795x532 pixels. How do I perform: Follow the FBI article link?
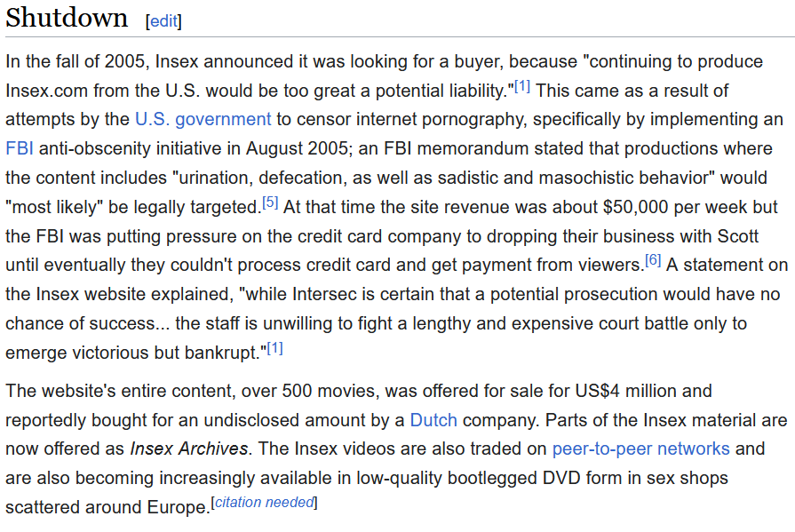19,148
